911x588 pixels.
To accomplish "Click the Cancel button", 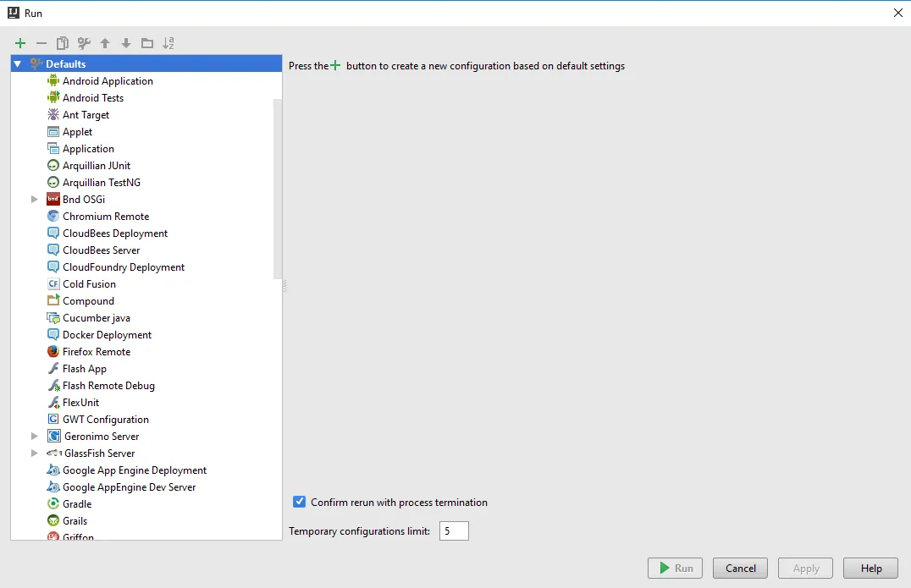I will tap(740, 569).
